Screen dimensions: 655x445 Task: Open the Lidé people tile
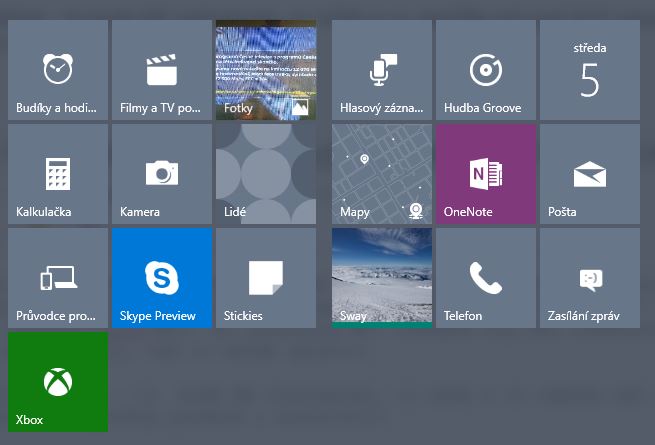tap(266, 174)
